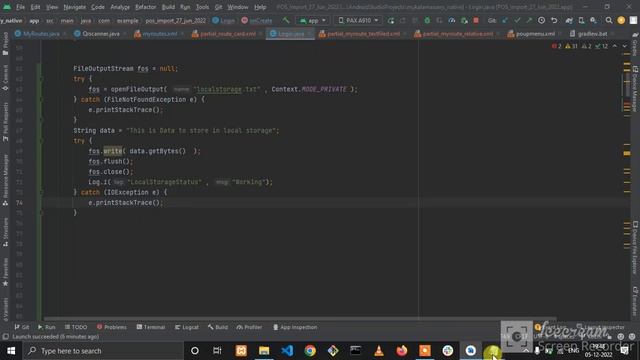Image resolution: width=640 pixels, height=360 pixels.
Task: Click the yellow warnings 31 indicator
Action: 571,46
